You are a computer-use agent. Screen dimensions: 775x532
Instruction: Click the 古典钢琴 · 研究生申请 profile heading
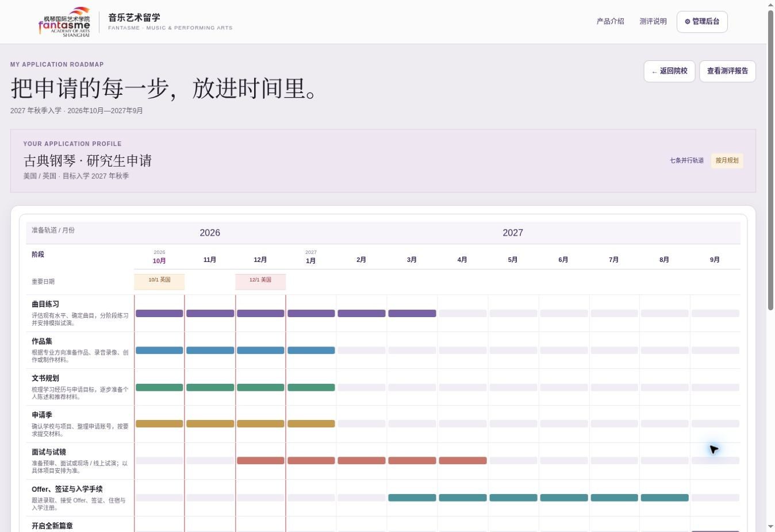[87, 161]
